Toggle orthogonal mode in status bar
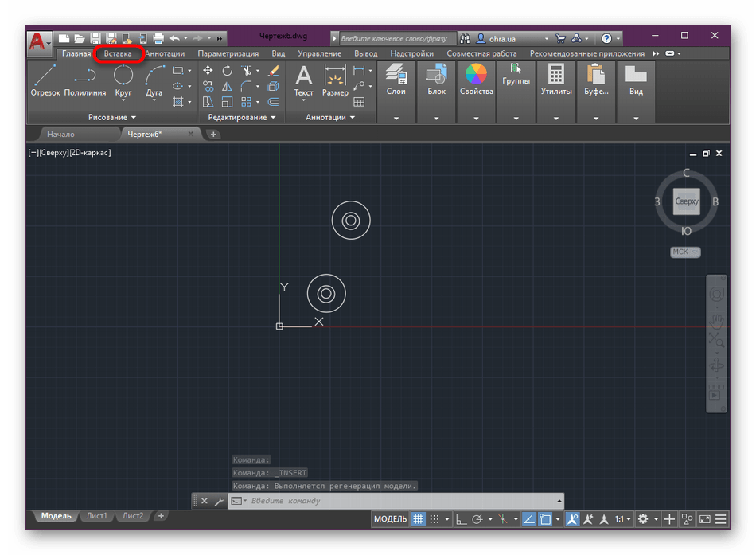This screenshot has height=555, width=756. pos(462,519)
